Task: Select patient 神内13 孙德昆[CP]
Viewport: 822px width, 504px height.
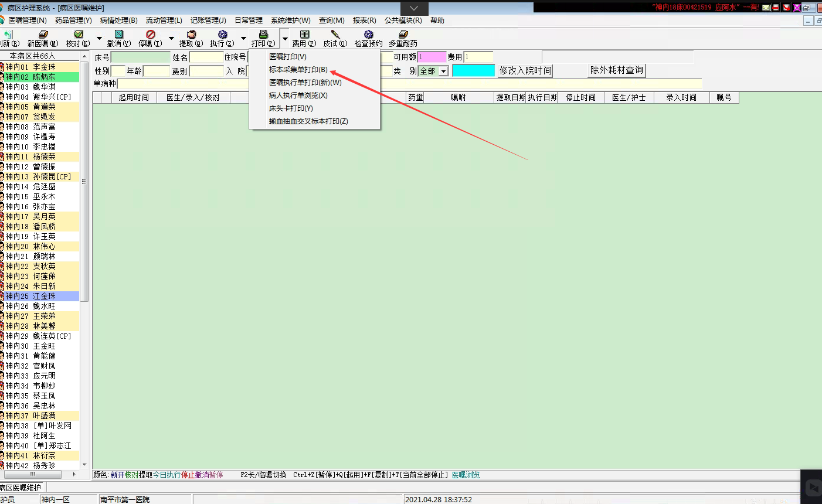Action: tap(39, 176)
